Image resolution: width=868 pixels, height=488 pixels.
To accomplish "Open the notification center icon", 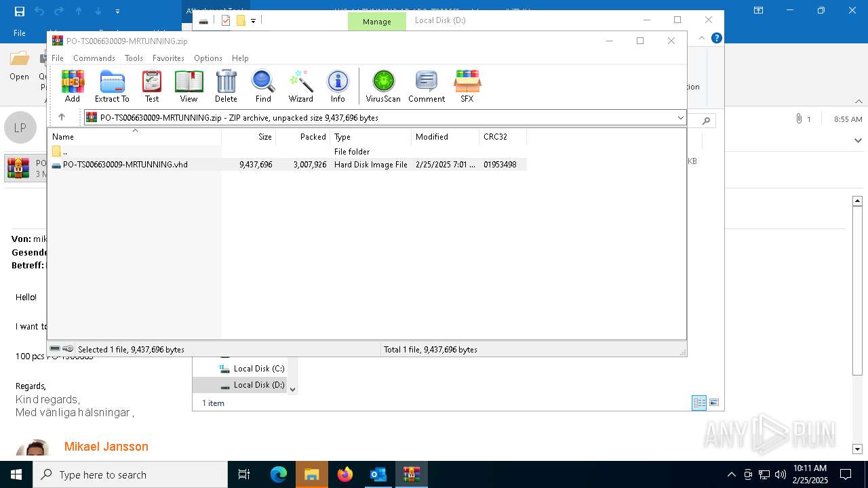I will 846,474.
